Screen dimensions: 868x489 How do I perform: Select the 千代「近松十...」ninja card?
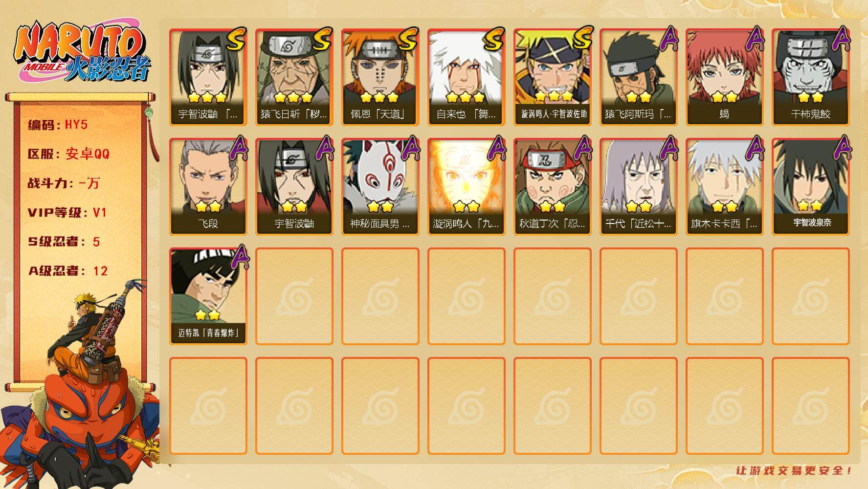pos(638,187)
